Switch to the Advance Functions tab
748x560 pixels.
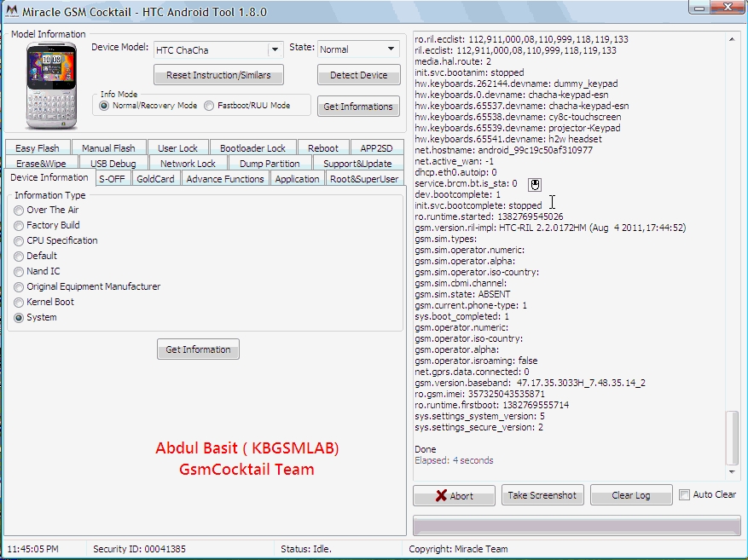pyautogui.click(x=225, y=179)
